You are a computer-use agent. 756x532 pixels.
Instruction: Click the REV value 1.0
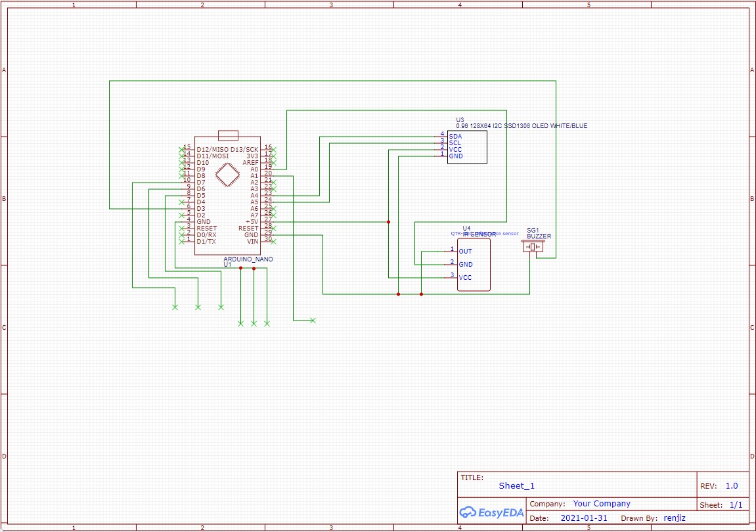[731, 486]
